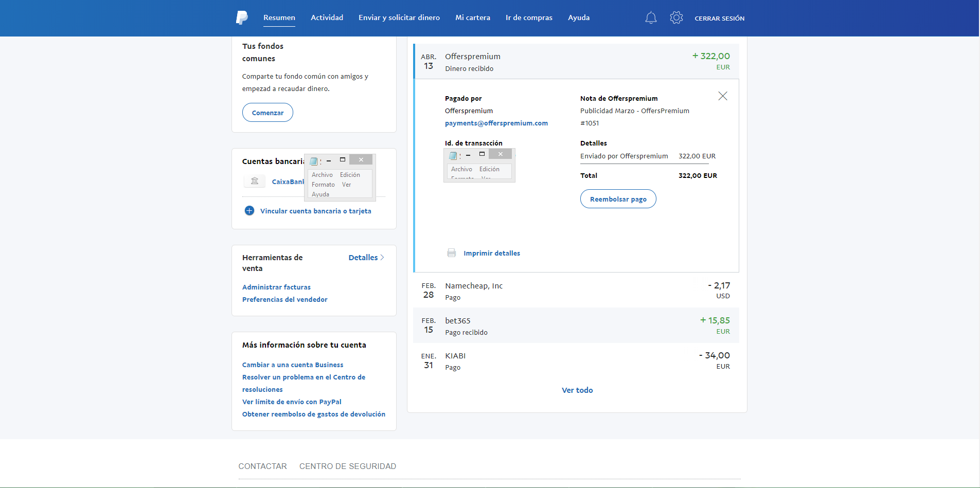The image size is (980, 488).
Task: Minimize the Notepad window over Cuentas bancarias
Action: point(329,160)
